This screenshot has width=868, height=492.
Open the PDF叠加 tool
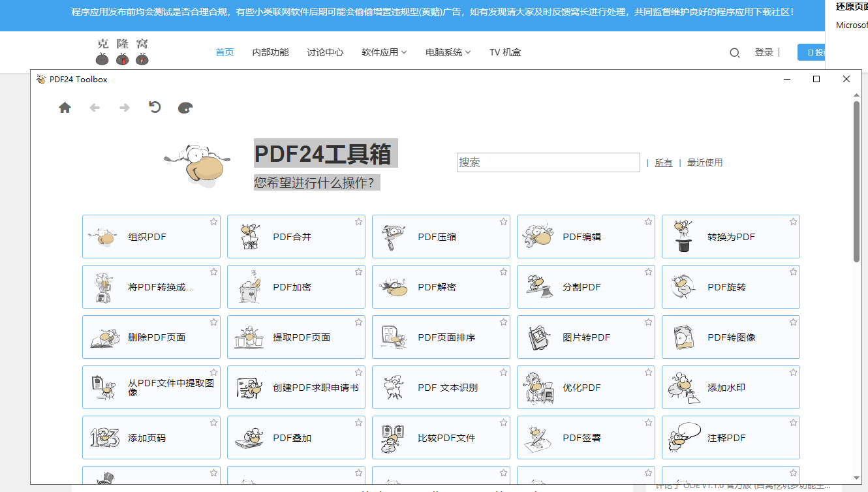296,438
